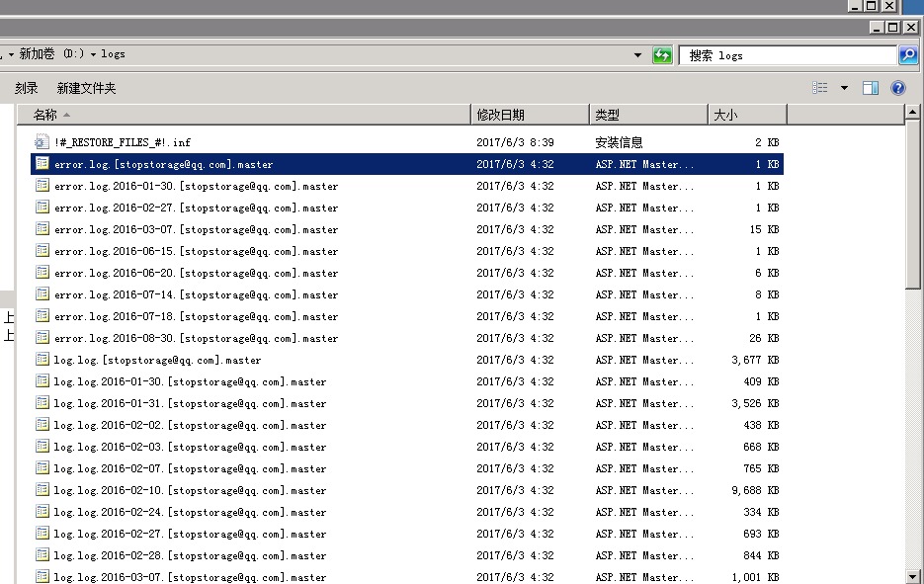Click icon of log.log.2016-02-10 master file
Screen dimensions: 924x584
click(x=42, y=490)
